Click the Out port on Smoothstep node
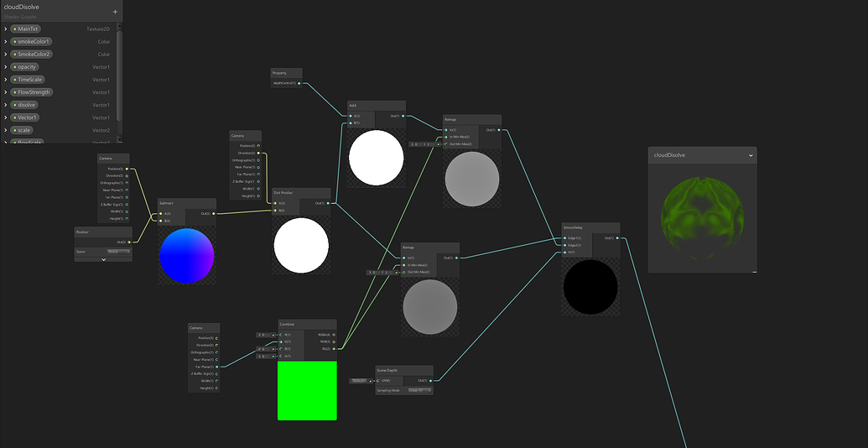The width and height of the screenshot is (868, 448). tap(617, 238)
